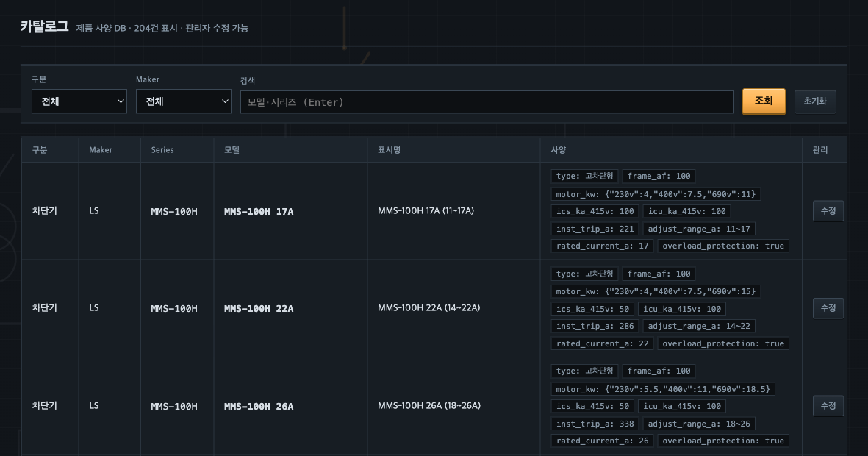Click the adjust_range_a: 18~26 tag
Image resolution: width=868 pixels, height=456 pixels.
coord(699,424)
